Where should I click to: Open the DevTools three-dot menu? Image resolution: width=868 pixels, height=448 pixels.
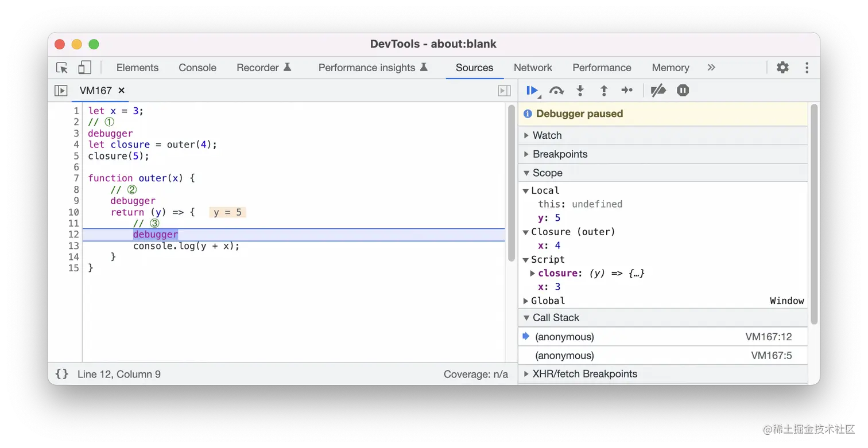click(x=807, y=67)
